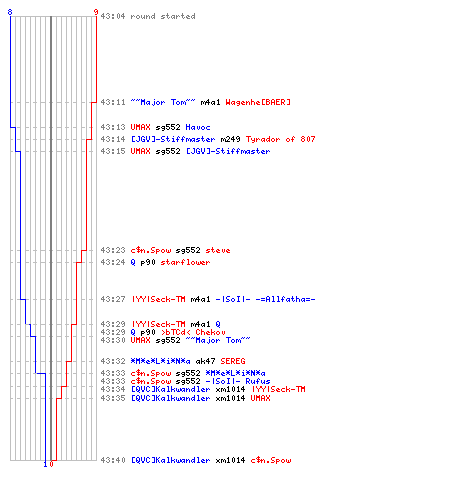
Task: Select the Havoc name at 43:13
Action: (x=198, y=127)
